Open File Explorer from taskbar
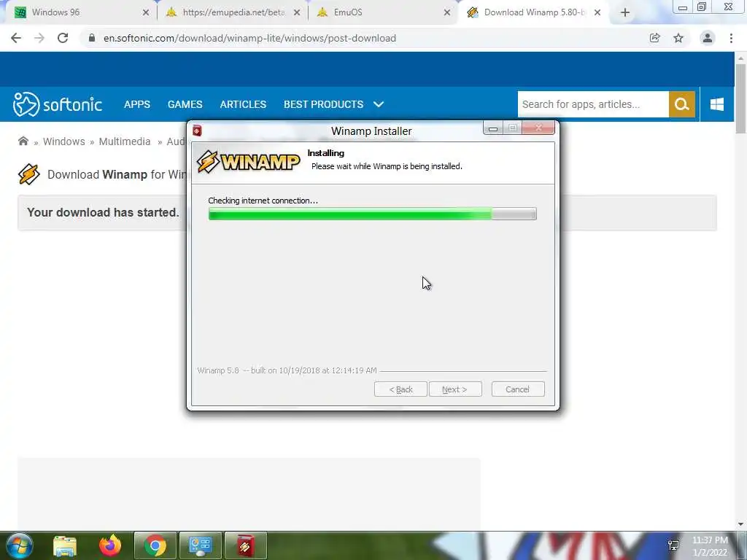747x560 pixels. click(65, 546)
